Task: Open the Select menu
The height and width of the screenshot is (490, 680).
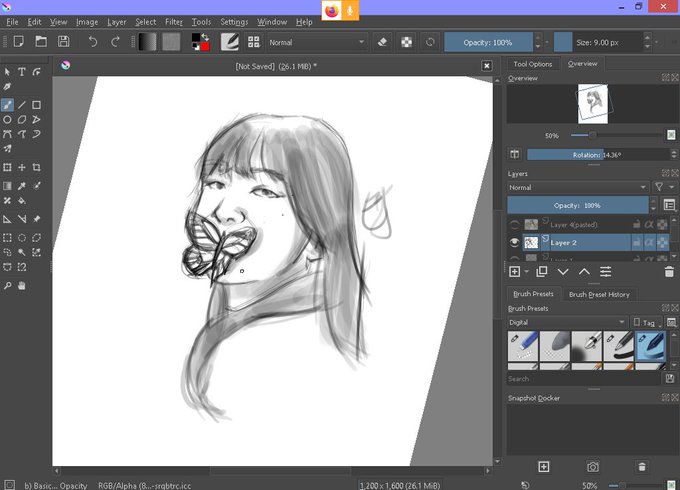Action: point(145,22)
